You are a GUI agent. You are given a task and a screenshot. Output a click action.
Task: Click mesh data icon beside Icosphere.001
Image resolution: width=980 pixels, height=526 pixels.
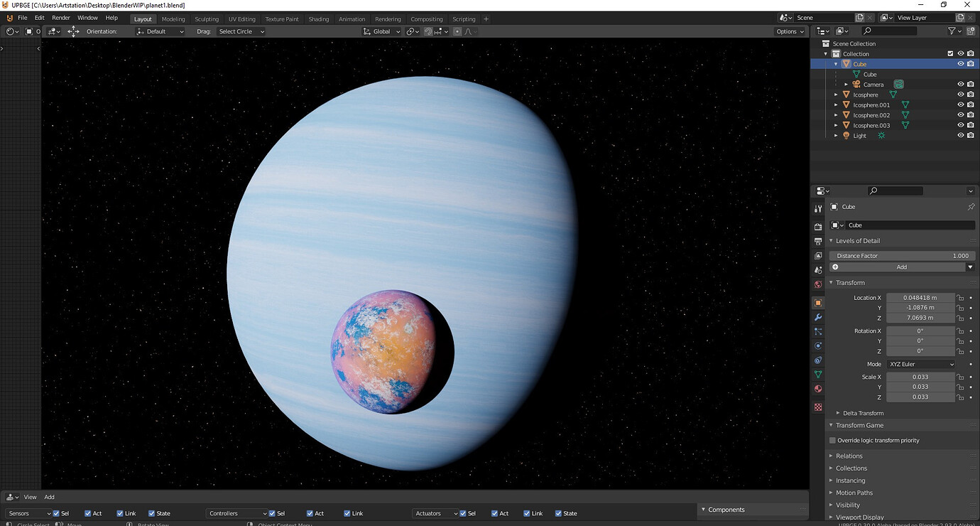tap(905, 105)
